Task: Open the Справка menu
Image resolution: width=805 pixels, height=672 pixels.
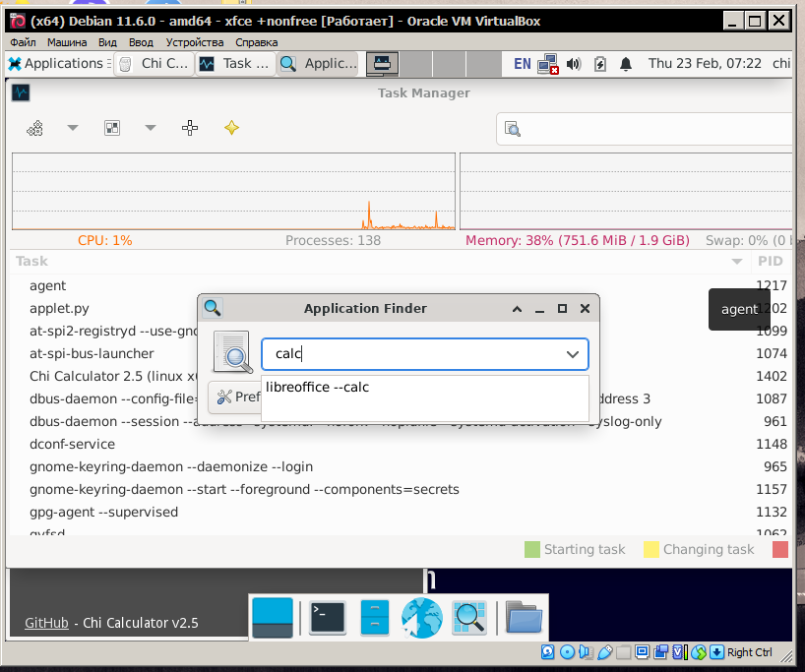Action: [256, 42]
